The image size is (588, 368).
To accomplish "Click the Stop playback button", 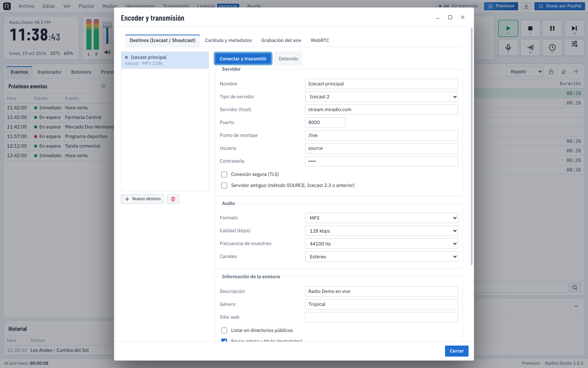I will click(x=530, y=28).
